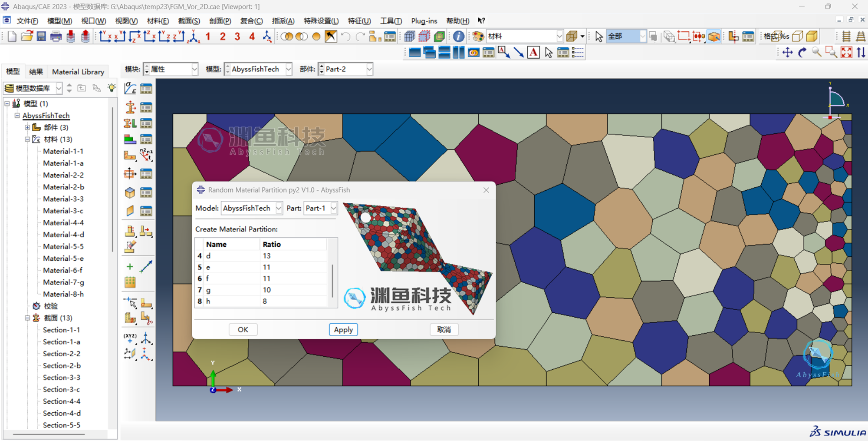Click the name cell for row d
The width and height of the screenshot is (868, 441).
coord(232,255)
